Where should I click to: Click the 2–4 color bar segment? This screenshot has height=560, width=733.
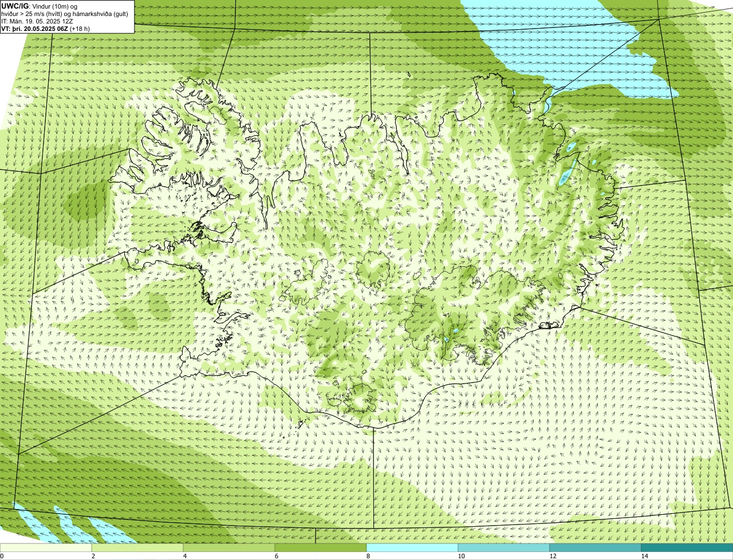click(137, 547)
